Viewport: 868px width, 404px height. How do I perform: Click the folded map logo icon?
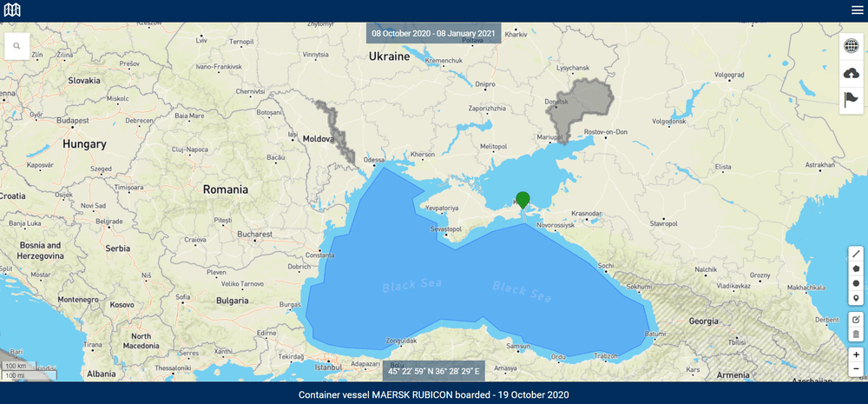coord(12,10)
